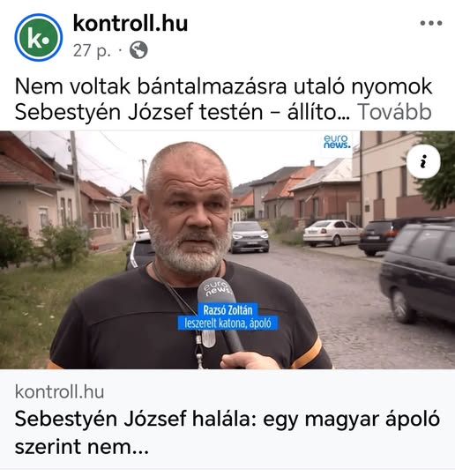This screenshot has width=455, height=476.
Task: Click the '27 p.' post timestamp
Action: tap(92, 50)
